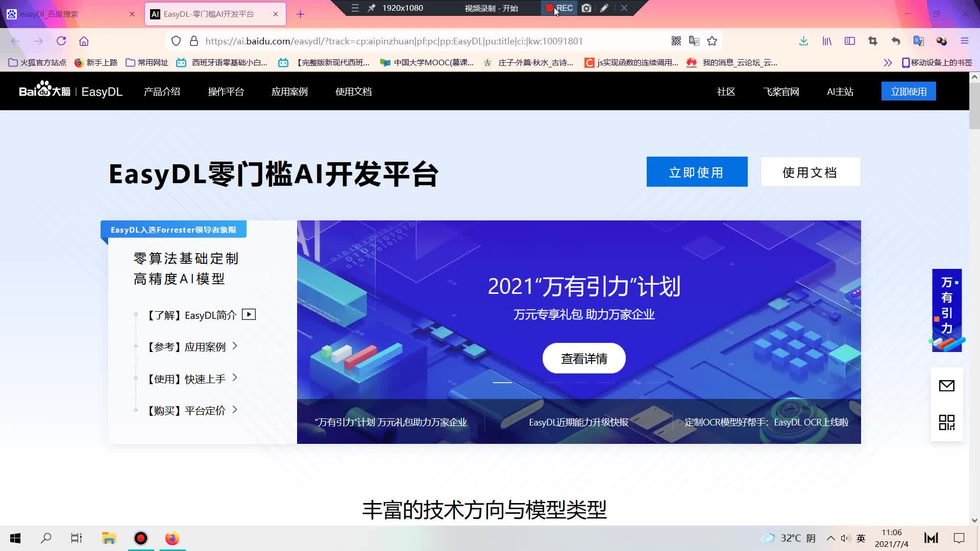The image size is (980, 551).
Task: Open 飞桨官网 nav link
Action: 781,92
